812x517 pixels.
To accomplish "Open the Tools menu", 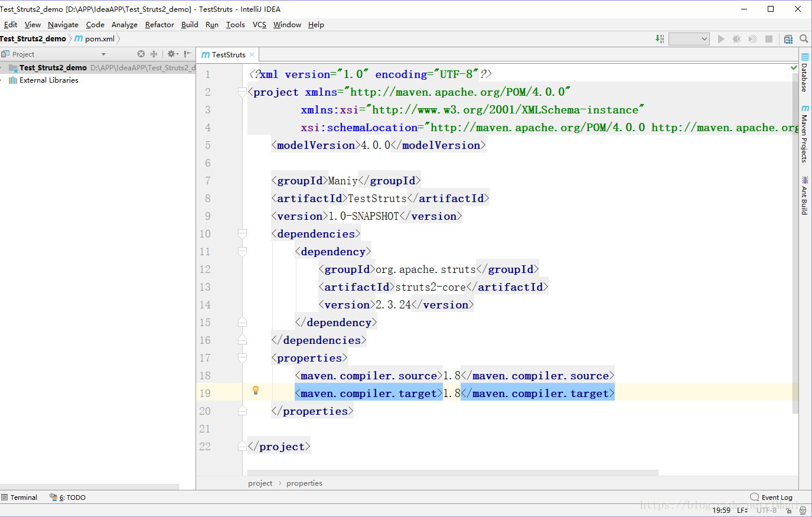I will (x=235, y=25).
